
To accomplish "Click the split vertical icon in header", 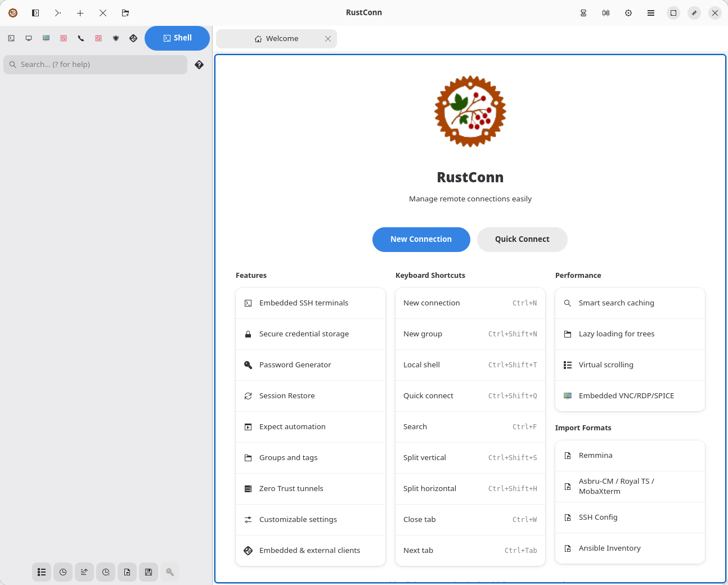I will (x=606, y=13).
